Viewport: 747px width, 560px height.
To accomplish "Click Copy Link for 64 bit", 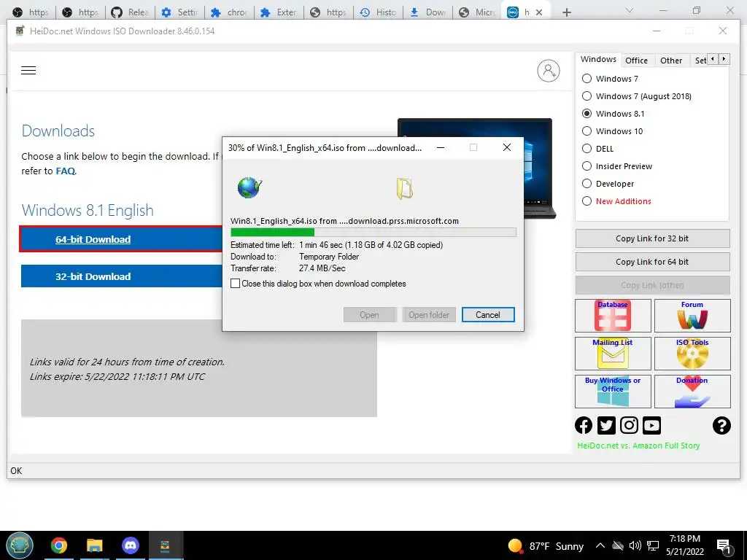I will click(652, 262).
